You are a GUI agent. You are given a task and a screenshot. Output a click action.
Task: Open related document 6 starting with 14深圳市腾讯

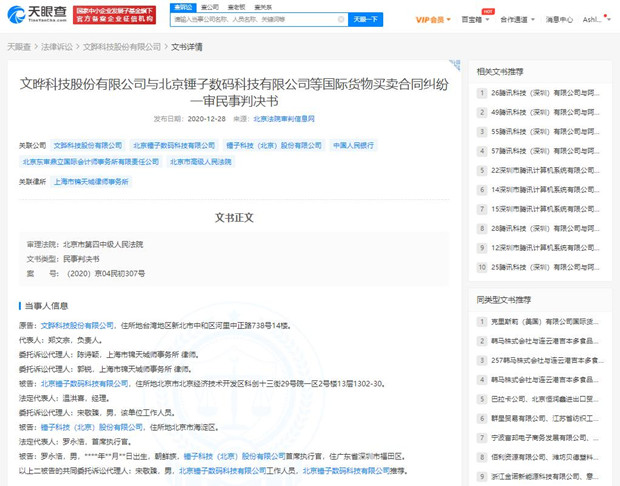coord(540,190)
